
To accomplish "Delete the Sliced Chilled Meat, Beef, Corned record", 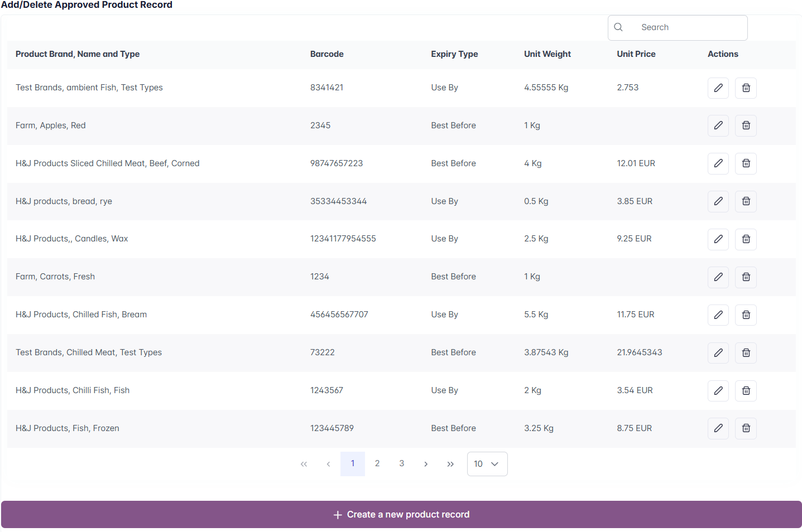I will (x=746, y=163).
